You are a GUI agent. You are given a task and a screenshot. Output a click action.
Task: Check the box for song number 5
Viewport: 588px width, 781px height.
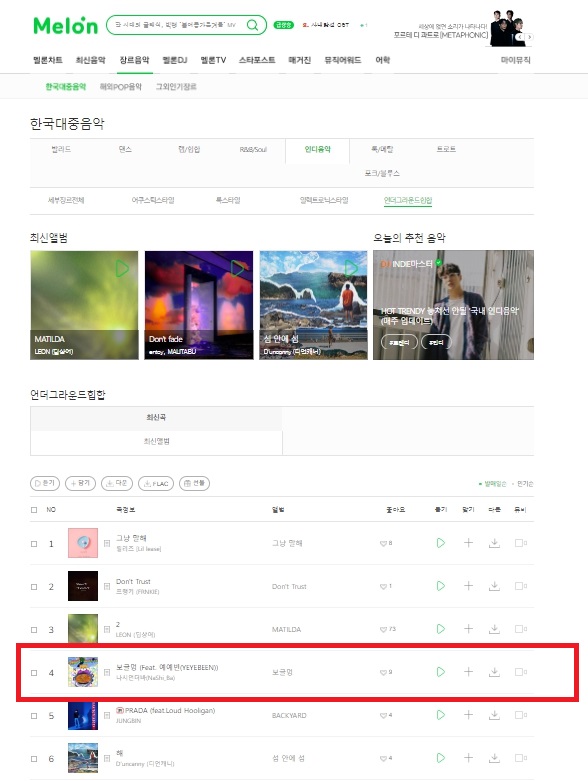click(x=34, y=716)
